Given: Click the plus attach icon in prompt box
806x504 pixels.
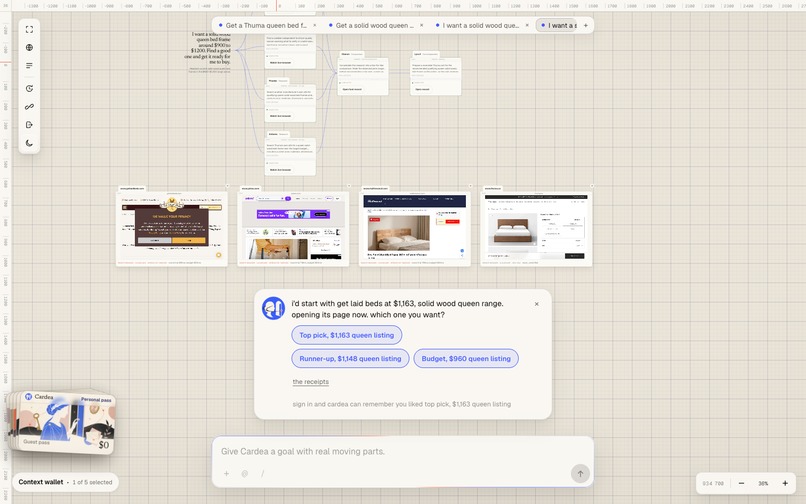Looking at the screenshot, I should 226,473.
